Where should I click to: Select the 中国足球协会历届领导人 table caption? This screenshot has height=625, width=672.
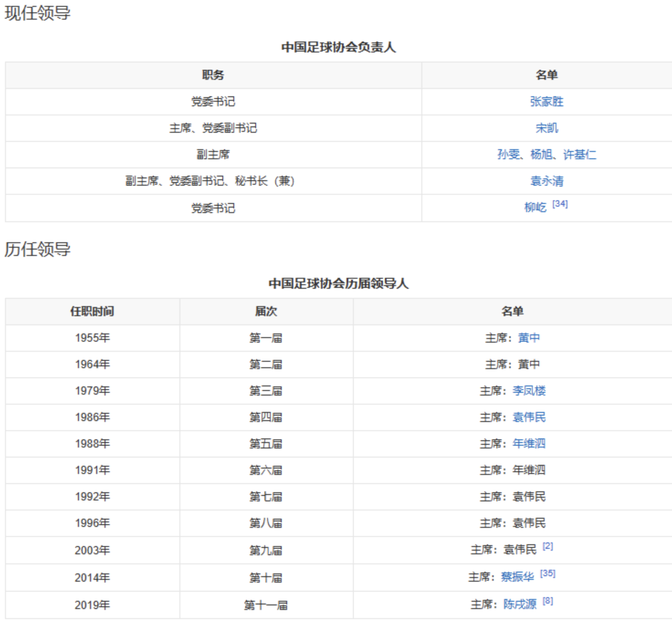tap(338, 283)
